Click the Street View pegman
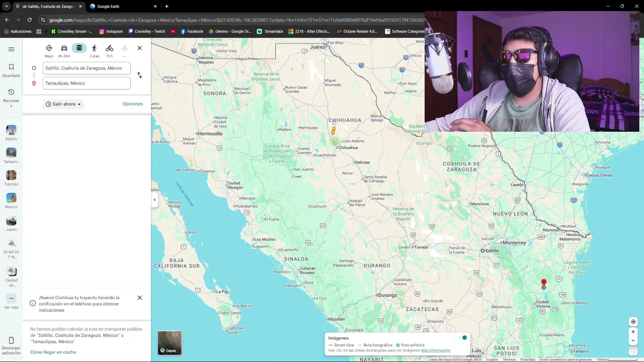The width and height of the screenshot is (644, 362). 333,131
